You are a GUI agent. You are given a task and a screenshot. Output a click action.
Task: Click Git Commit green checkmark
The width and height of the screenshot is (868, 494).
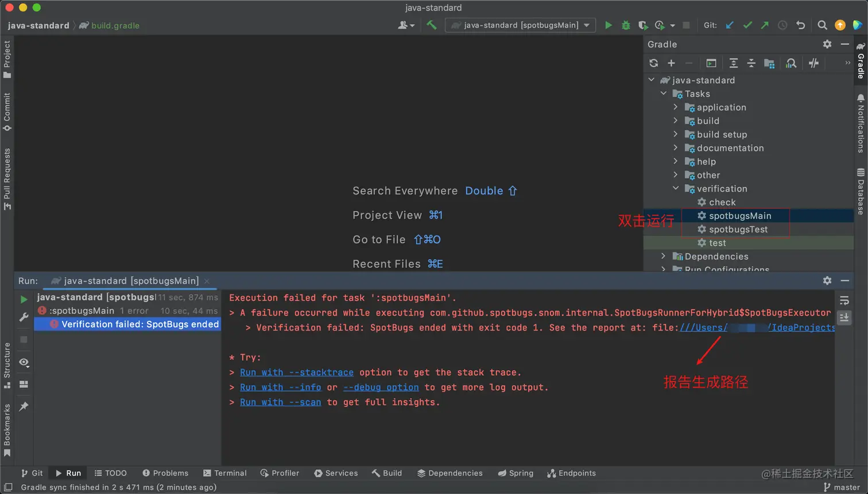(x=747, y=25)
